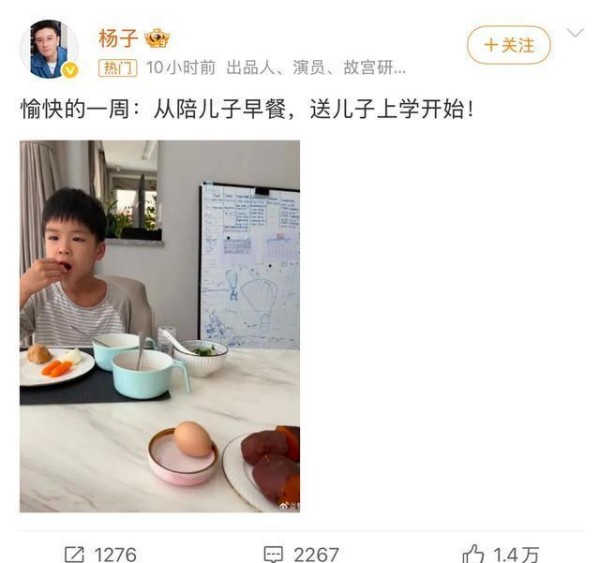Tap the 1276 repost count
Image resolution: width=600 pixels, height=563 pixels.
(x=116, y=554)
